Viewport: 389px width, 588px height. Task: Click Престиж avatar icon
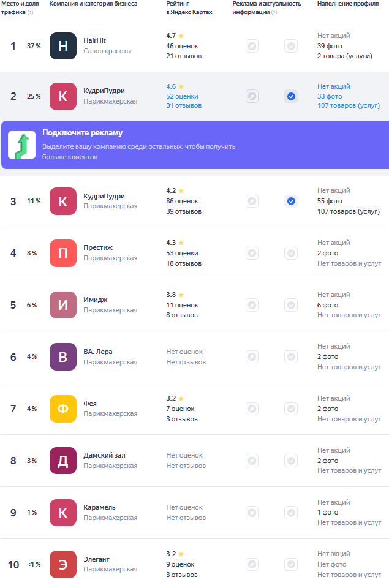[63, 253]
